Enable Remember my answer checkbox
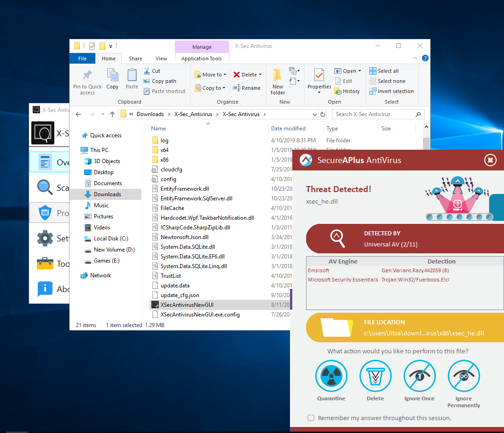 (x=311, y=418)
